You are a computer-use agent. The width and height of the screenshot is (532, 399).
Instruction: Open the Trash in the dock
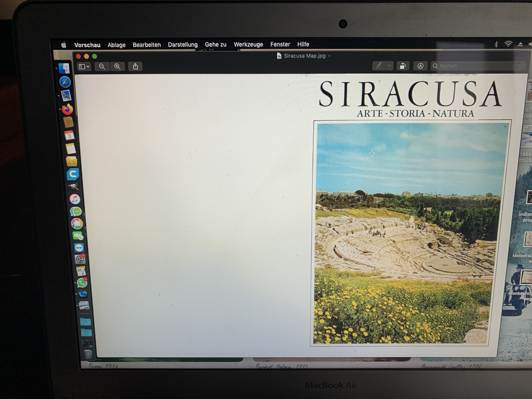[x=88, y=354]
